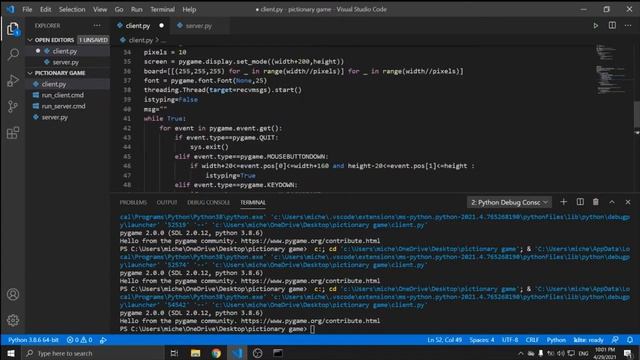Screen dimensions: 640x360
Task: Click feedback icon in status bar
Action: click(x=615, y=340)
